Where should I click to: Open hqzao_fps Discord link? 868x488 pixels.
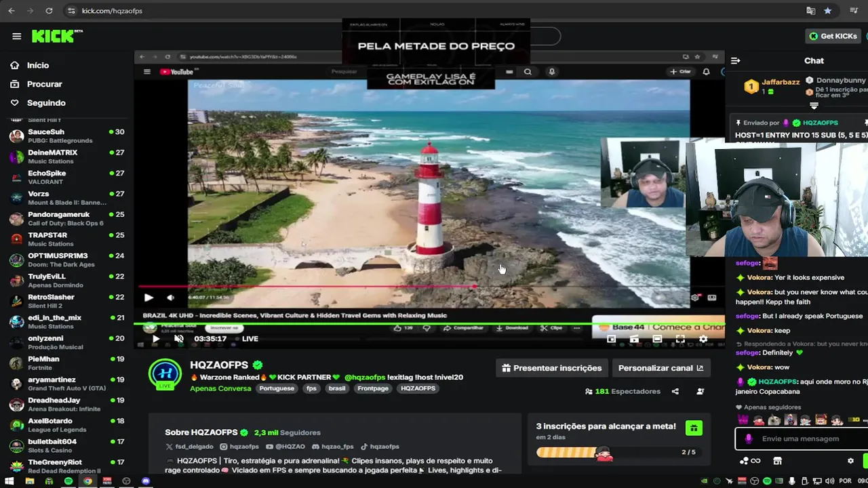[333, 447]
